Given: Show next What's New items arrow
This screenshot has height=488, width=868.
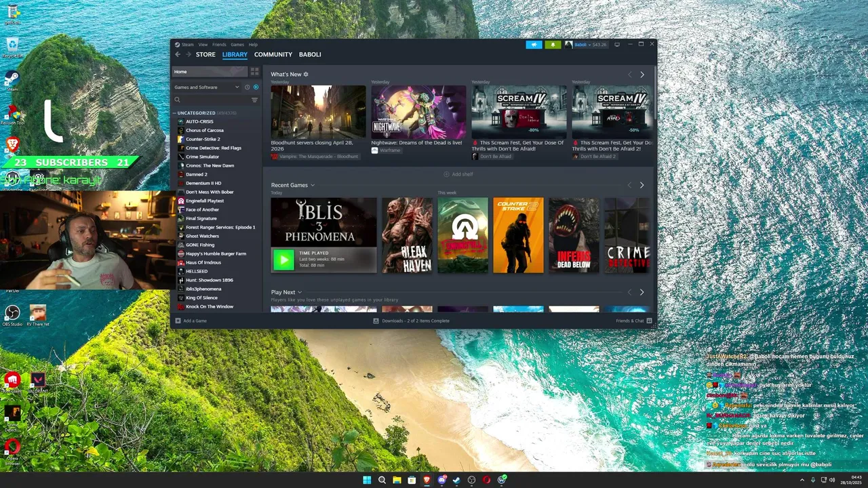Looking at the screenshot, I should click(x=642, y=74).
